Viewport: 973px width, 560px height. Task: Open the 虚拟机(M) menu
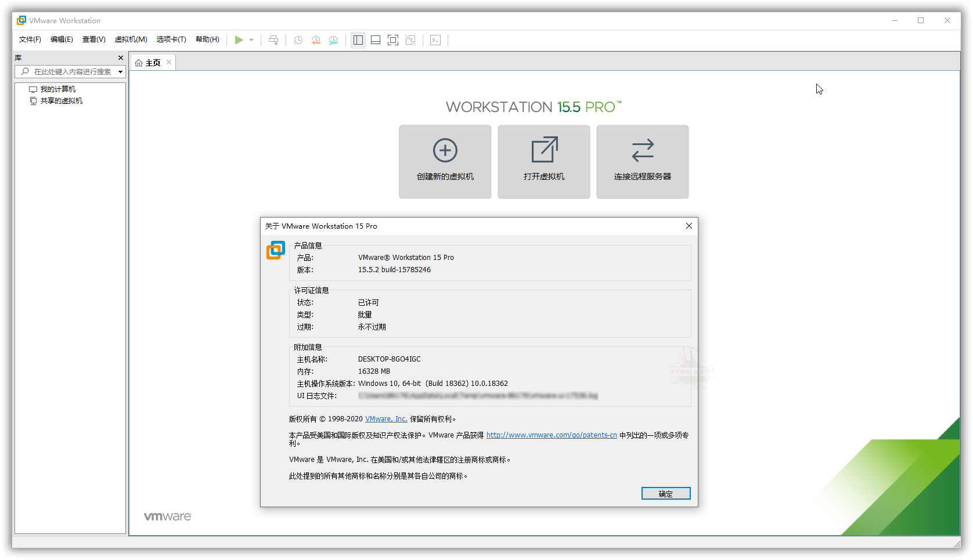tap(131, 39)
